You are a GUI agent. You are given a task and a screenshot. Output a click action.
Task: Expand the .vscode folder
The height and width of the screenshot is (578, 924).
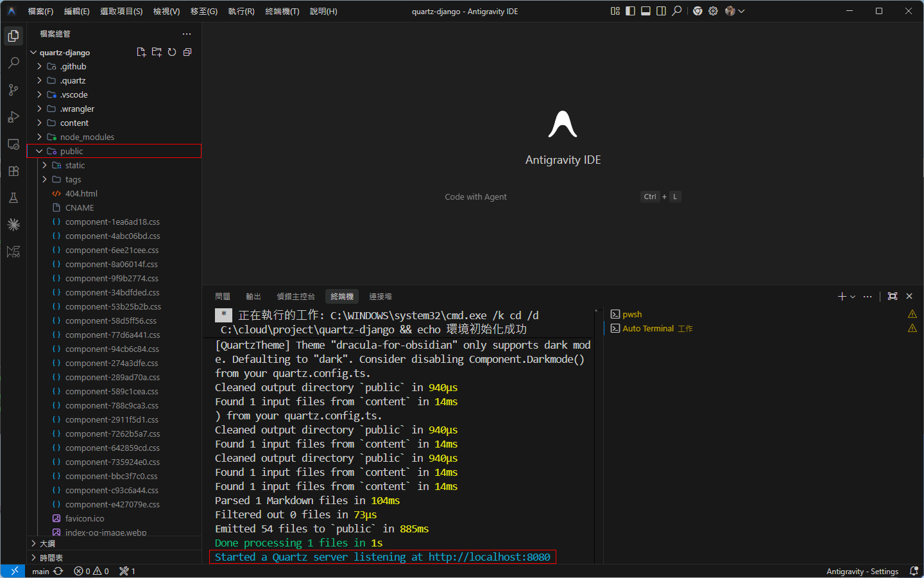click(x=114, y=94)
